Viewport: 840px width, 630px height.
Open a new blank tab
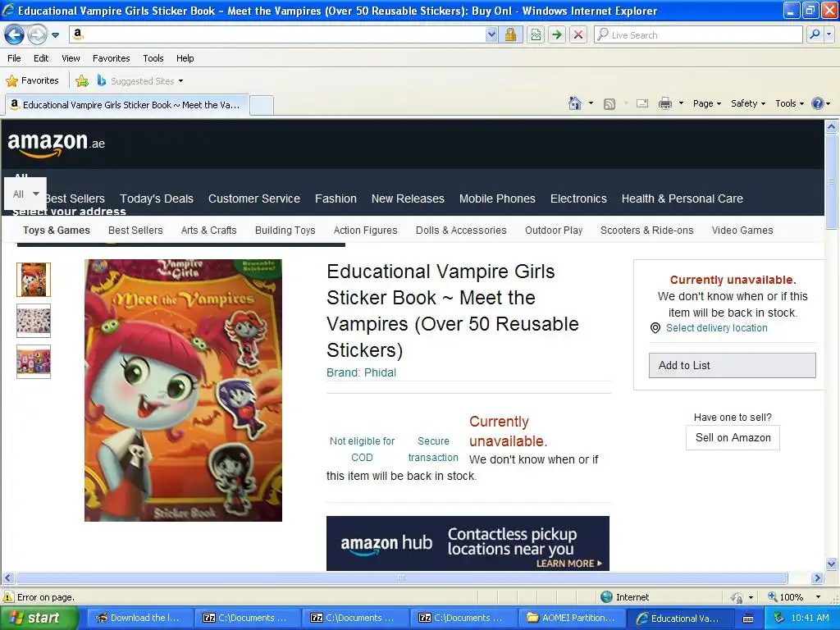tap(262, 105)
